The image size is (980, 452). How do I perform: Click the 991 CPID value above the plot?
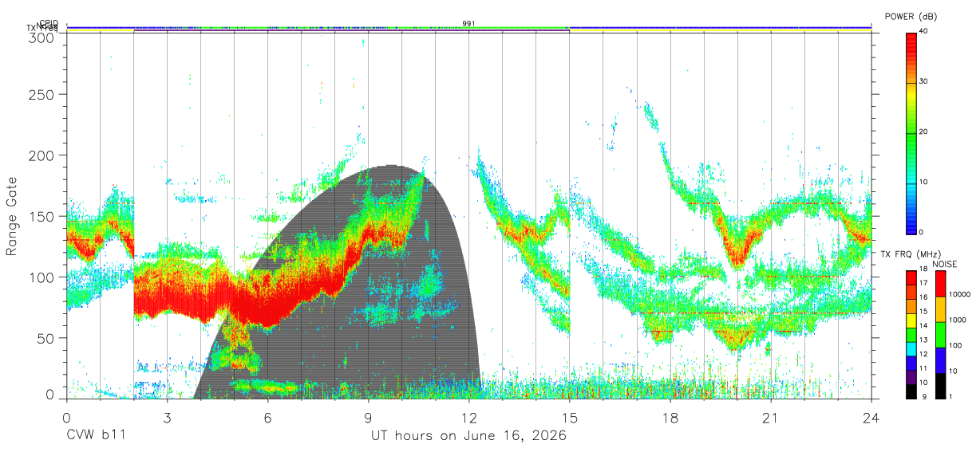(468, 24)
